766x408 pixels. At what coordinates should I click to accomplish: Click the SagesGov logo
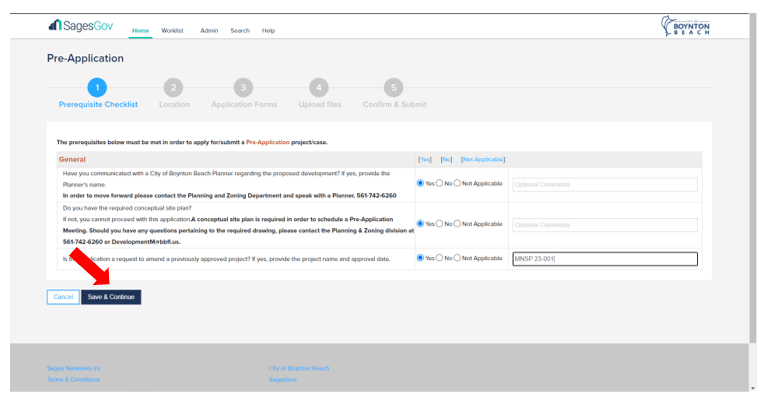click(x=84, y=26)
